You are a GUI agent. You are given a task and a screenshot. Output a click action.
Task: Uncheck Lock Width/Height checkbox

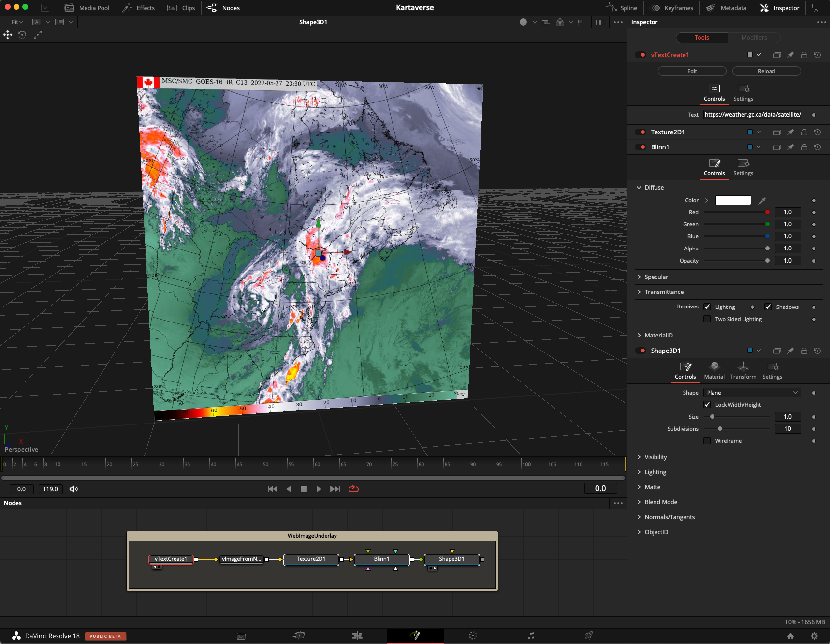[707, 405]
